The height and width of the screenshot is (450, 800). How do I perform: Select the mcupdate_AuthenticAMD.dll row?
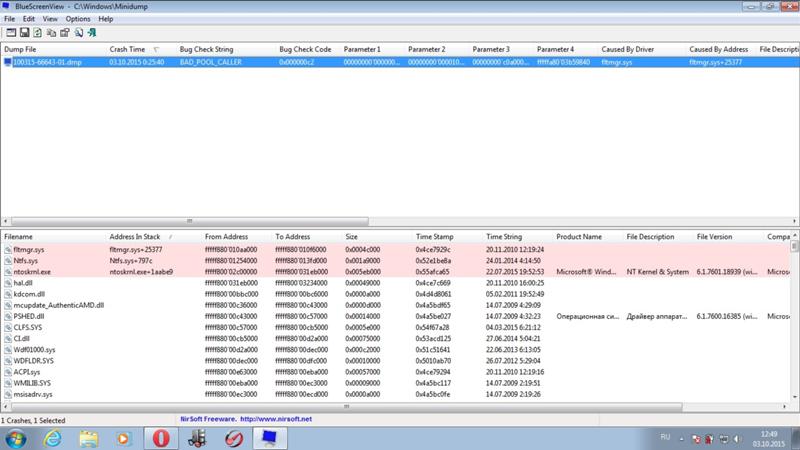pyautogui.click(x=395, y=305)
